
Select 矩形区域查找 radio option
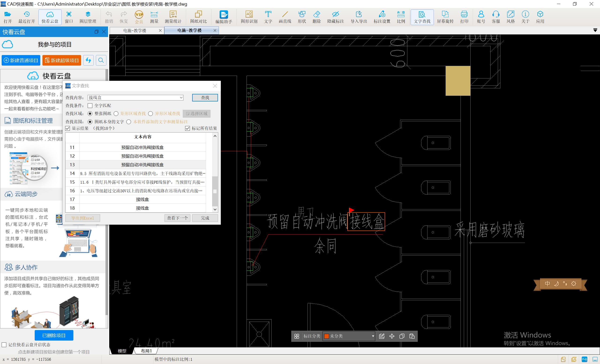click(116, 114)
